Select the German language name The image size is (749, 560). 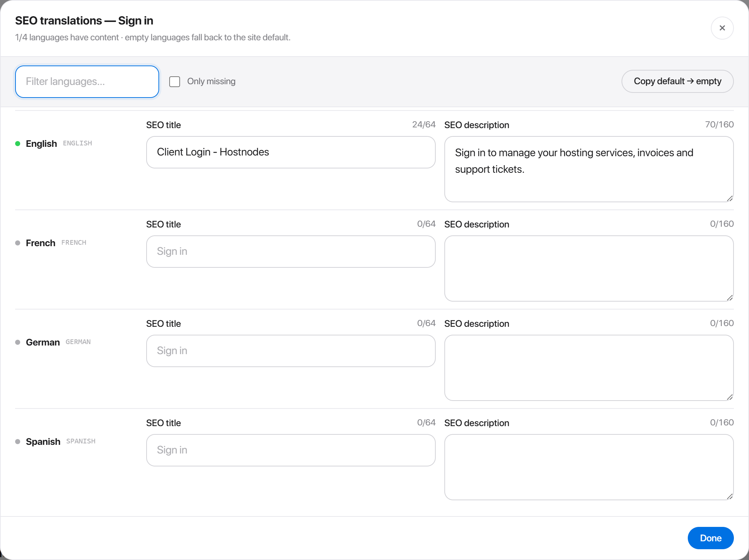(x=43, y=342)
